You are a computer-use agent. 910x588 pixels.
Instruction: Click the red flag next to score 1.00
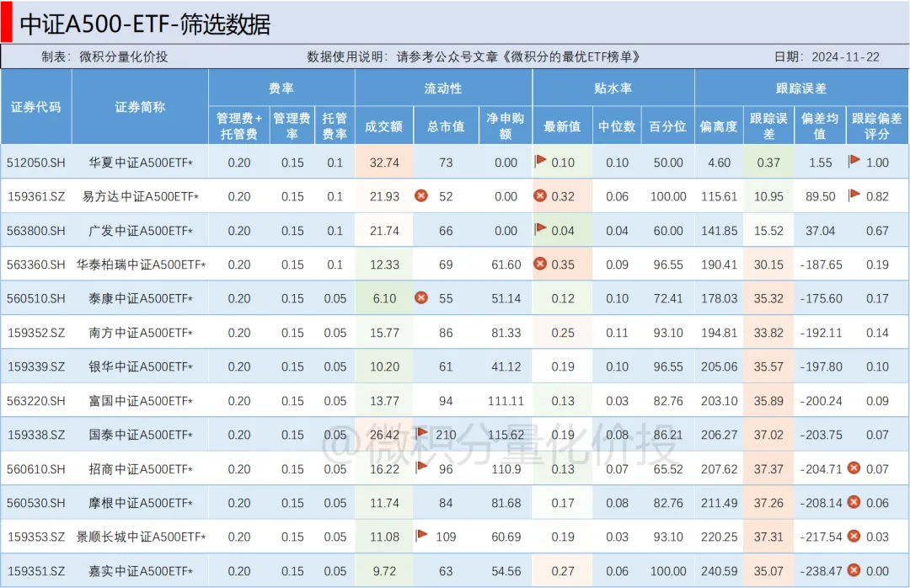coord(854,160)
